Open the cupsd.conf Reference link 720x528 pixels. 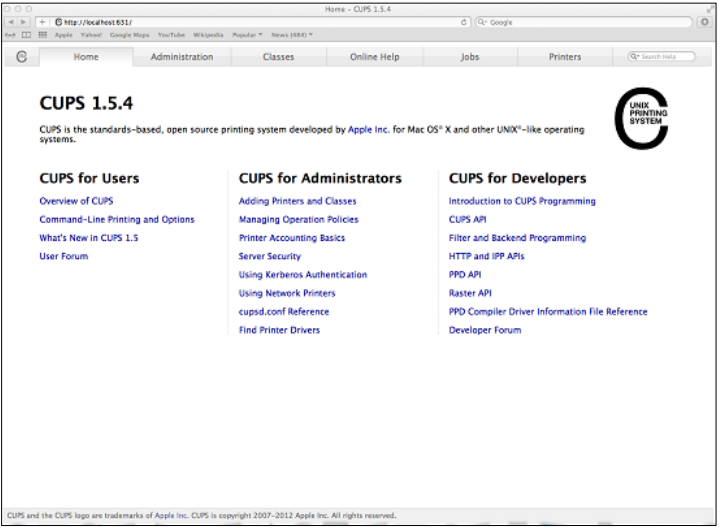tap(283, 311)
